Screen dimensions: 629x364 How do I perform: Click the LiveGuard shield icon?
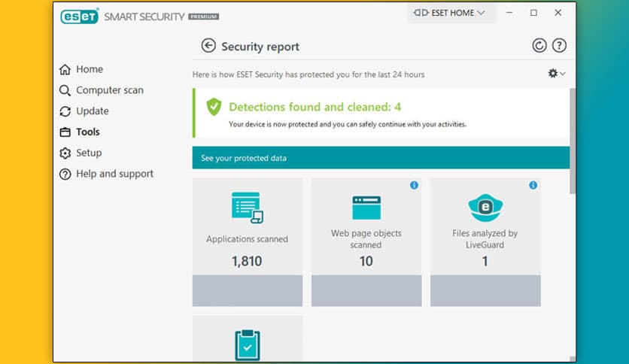click(x=485, y=208)
